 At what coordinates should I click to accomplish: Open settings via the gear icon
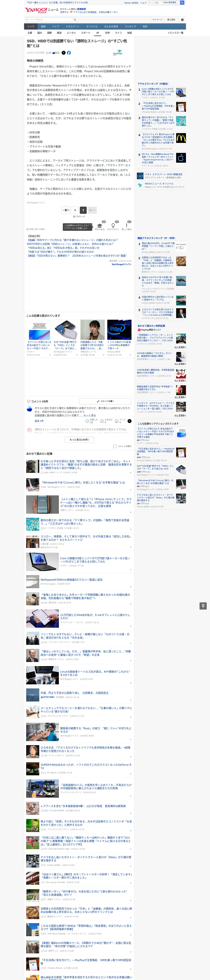(x=182, y=19)
